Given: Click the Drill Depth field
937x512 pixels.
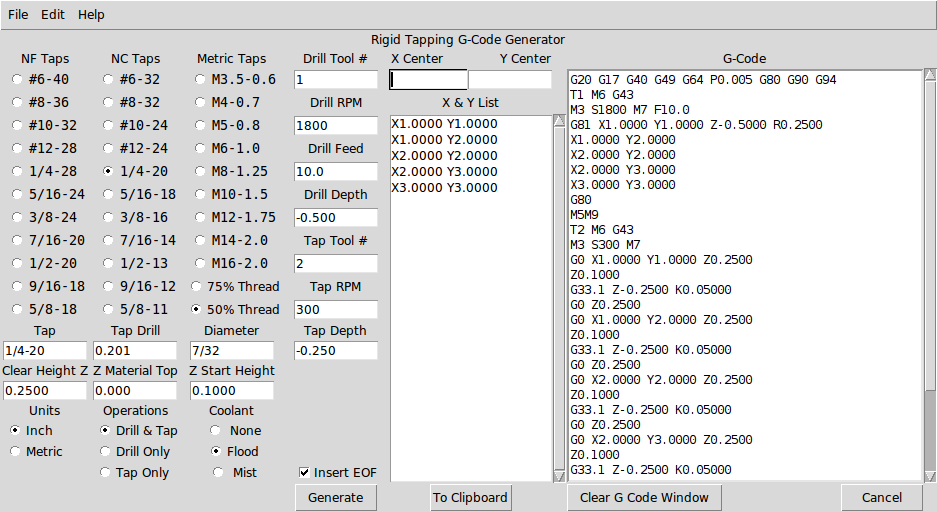Looking at the screenshot, I should 336,217.
